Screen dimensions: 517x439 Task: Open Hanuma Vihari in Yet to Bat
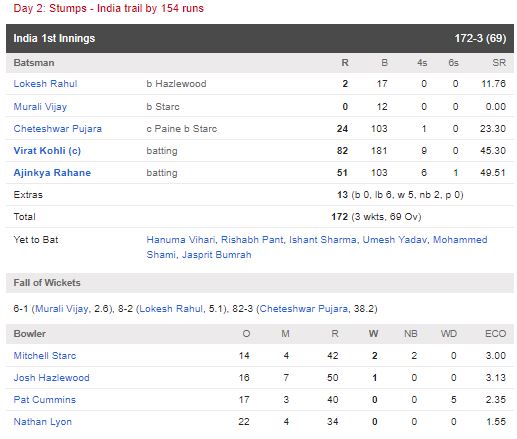pyautogui.click(x=181, y=240)
